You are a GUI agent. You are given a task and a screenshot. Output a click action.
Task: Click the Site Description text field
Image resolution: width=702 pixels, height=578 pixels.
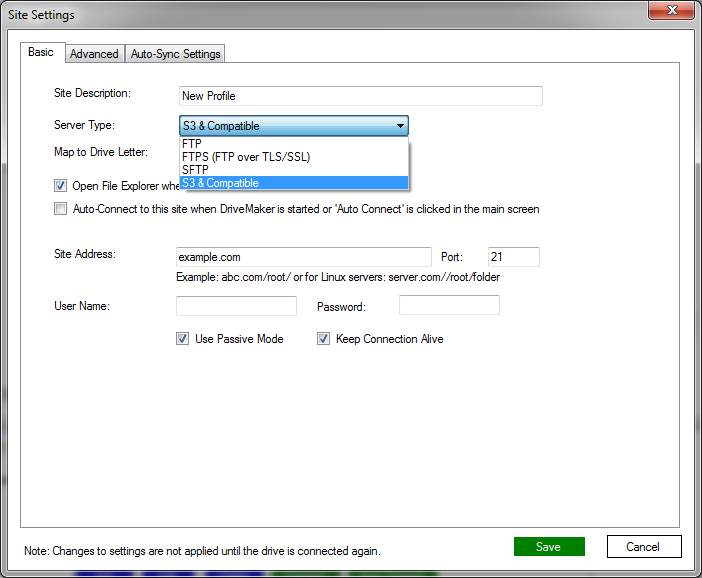click(x=360, y=96)
